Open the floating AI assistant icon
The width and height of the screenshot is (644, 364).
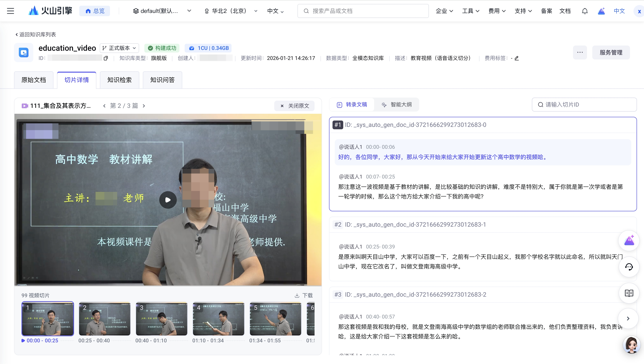pyautogui.click(x=629, y=241)
